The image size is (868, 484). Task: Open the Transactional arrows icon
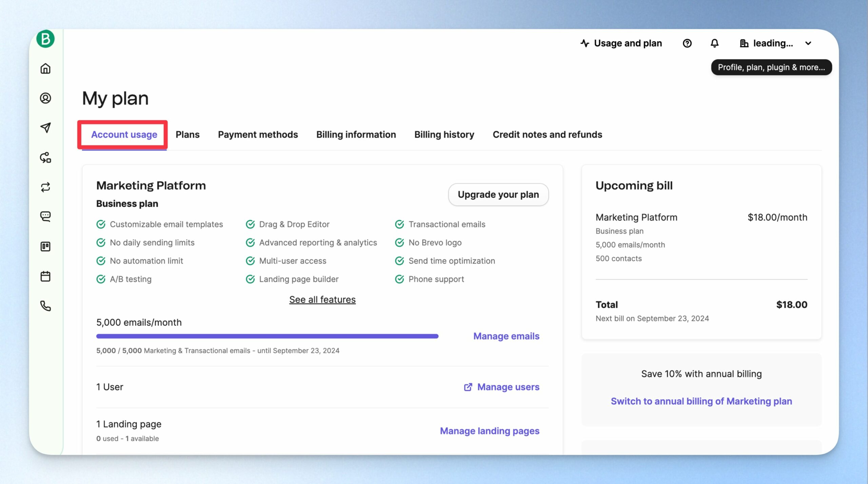45,187
